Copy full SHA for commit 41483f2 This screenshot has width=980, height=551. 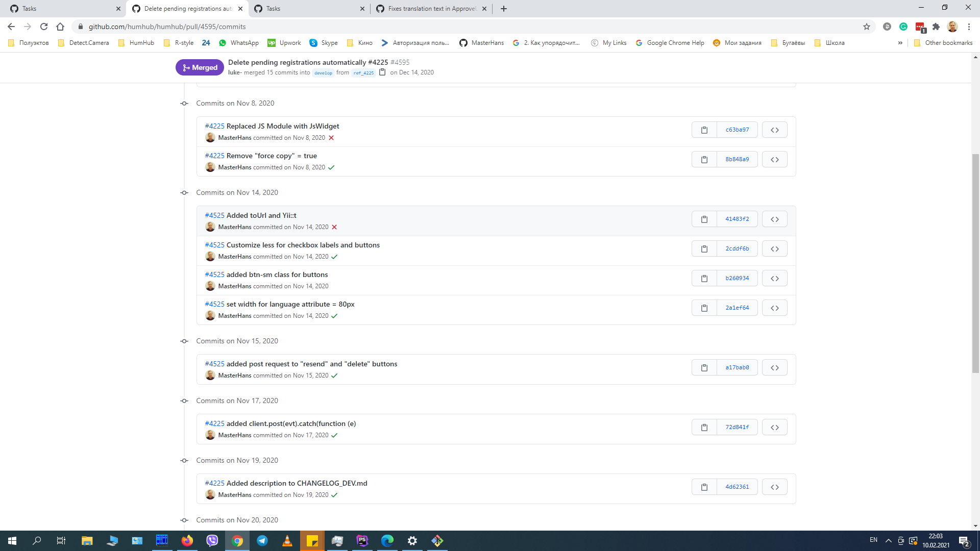click(704, 219)
